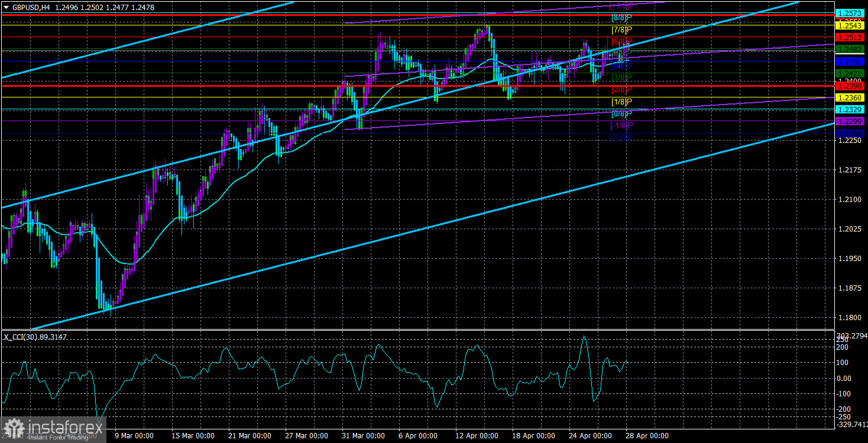Click the dark green 1.2421 price label

pyautogui.click(x=850, y=73)
